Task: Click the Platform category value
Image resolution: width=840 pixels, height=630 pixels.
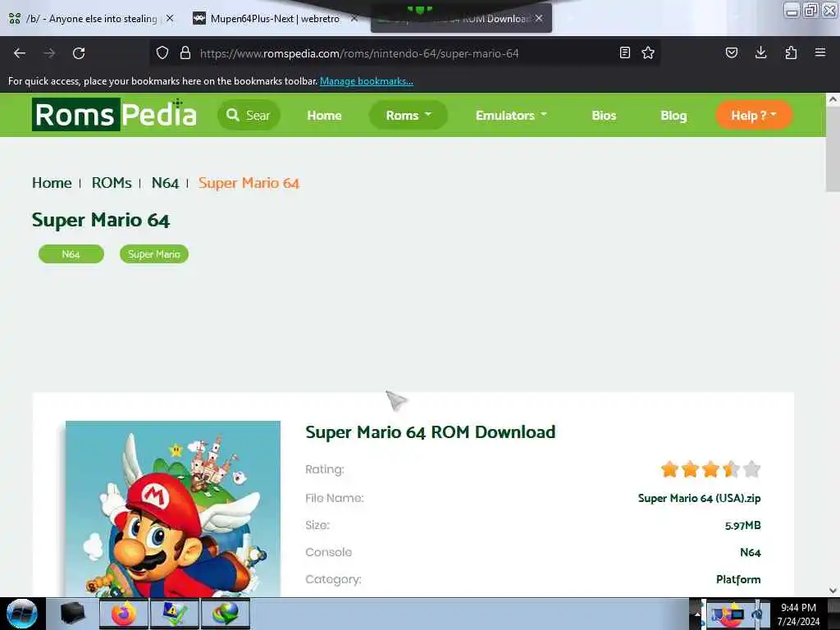Action: 738,579
